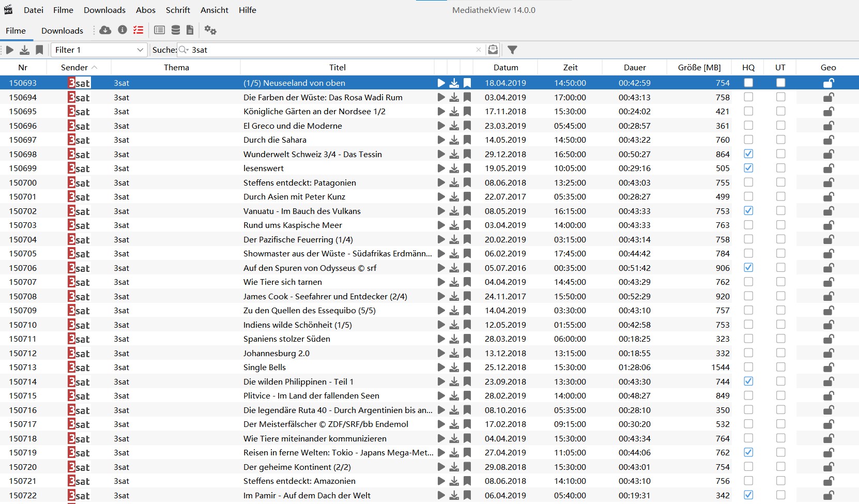The width and height of the screenshot is (859, 504).
Task: Open the Hilfe menu
Action: point(248,10)
